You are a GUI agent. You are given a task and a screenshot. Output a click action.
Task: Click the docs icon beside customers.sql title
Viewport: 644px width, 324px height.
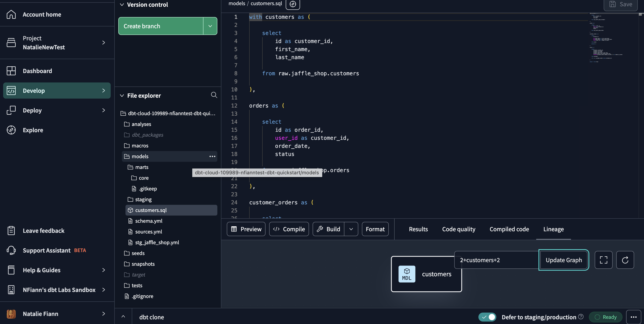point(292,4)
